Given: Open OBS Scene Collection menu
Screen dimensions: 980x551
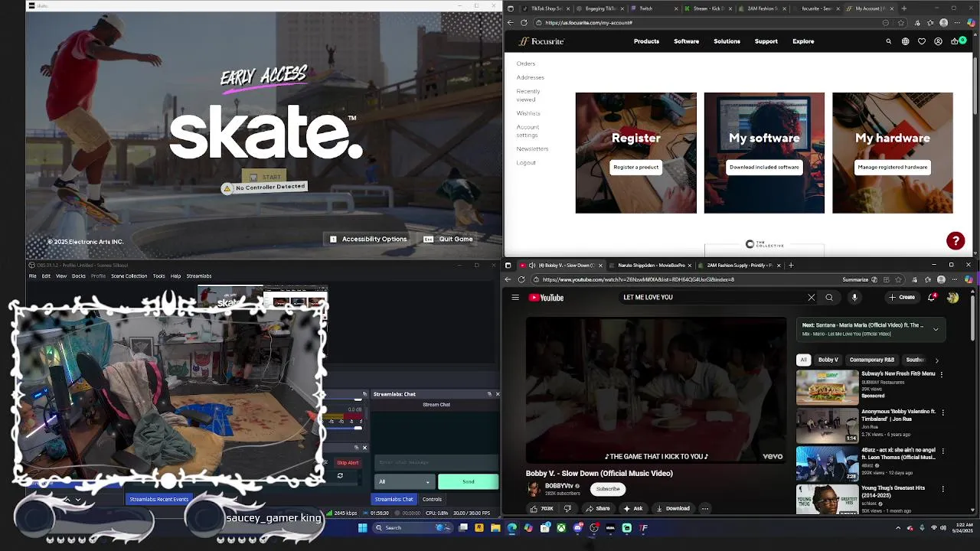Looking at the screenshot, I should click(129, 275).
